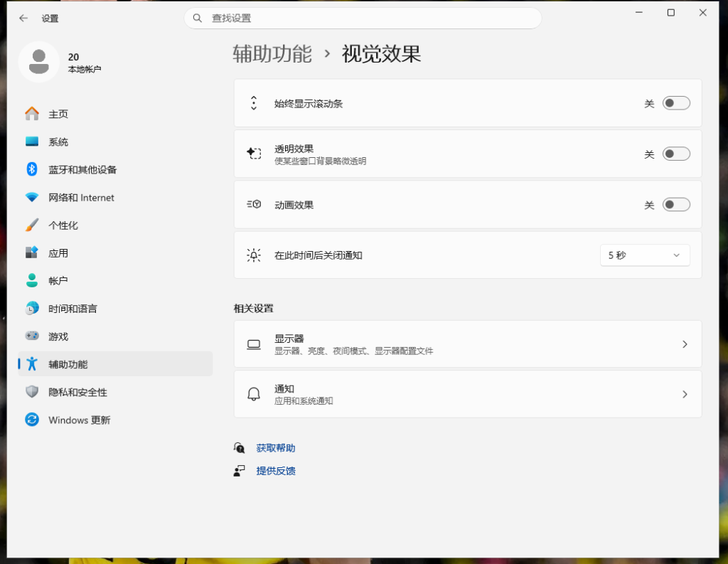
Task: Click the transparency sparkle icon beside 透明效果
Action: click(x=254, y=154)
